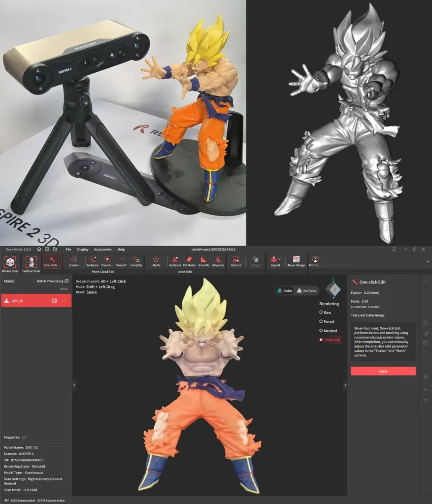Open more options for 1007_01 model
Screen dimensions: 432x504
click(x=65, y=301)
